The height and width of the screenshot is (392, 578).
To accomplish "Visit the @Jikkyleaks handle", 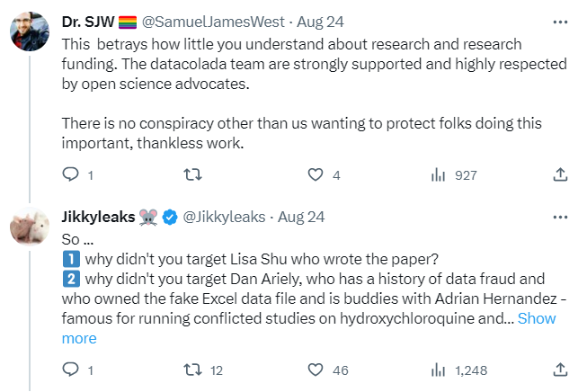I will 224,217.
